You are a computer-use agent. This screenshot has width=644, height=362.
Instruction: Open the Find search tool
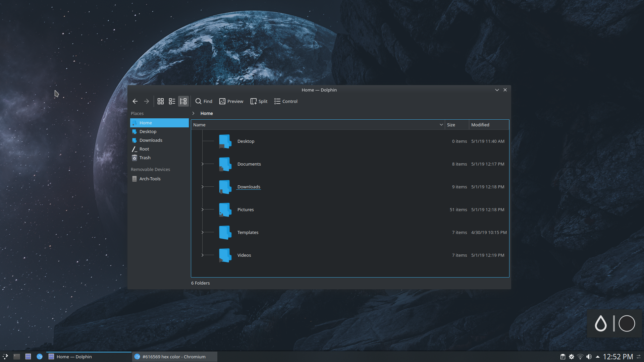pyautogui.click(x=204, y=101)
